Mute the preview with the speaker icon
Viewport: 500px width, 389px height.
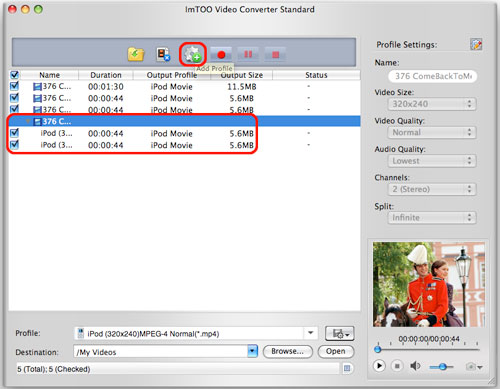415,366
